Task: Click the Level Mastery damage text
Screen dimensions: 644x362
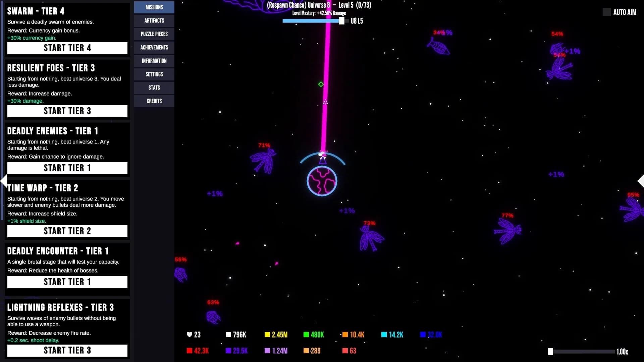Action: click(319, 13)
